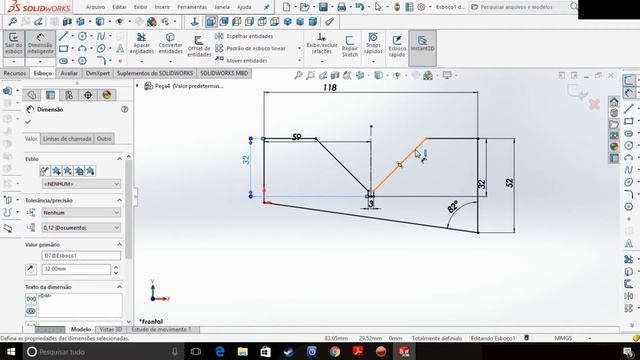
Task: Collapse the Estilo section
Action: [x=119, y=159]
